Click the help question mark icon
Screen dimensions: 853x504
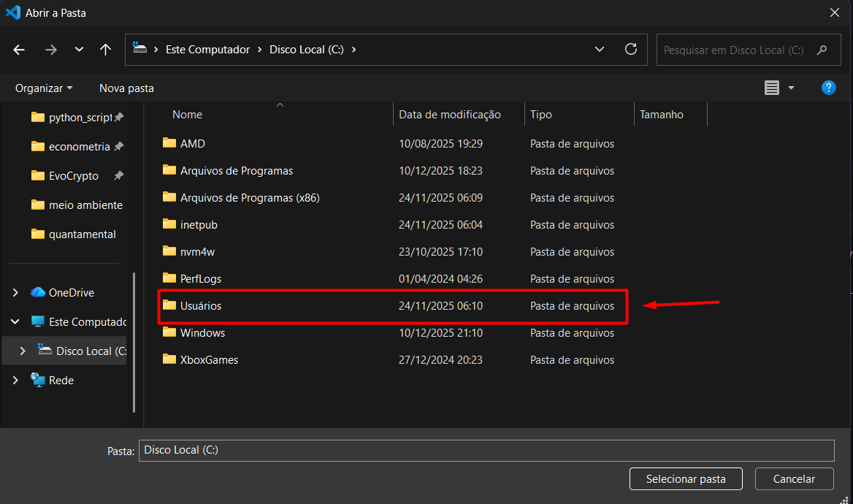click(x=828, y=88)
